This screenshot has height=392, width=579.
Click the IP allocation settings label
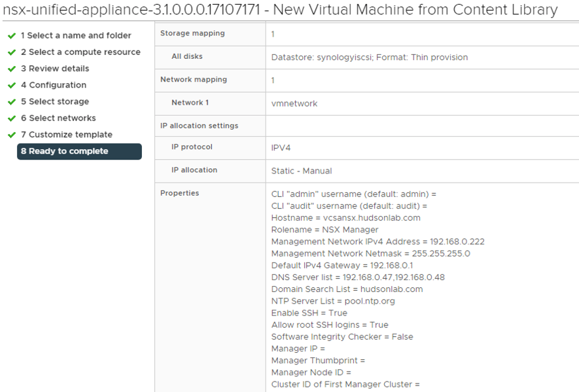pos(199,126)
